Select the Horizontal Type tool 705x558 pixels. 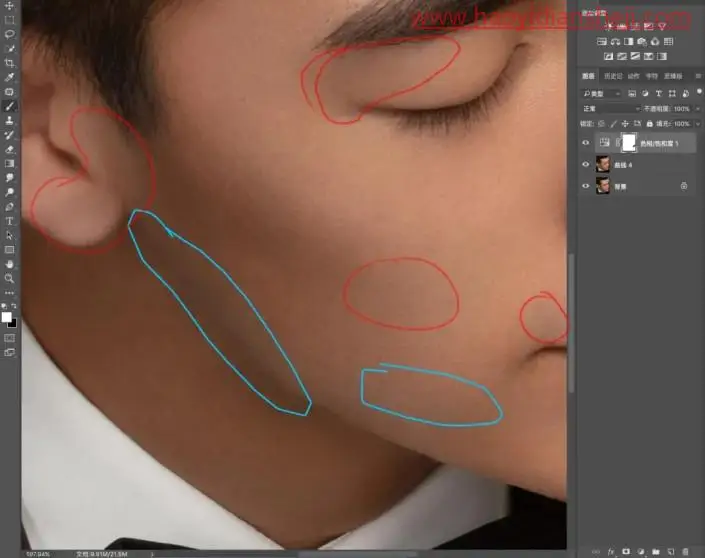9,221
